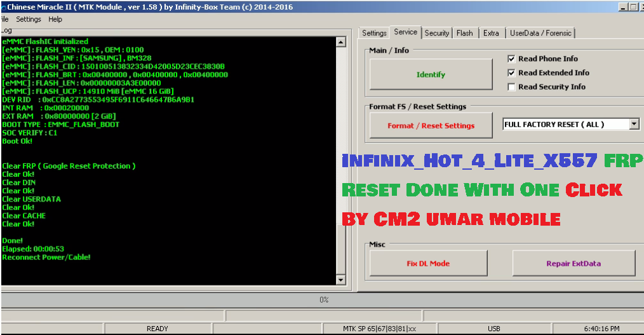Click log line containing 'FLASH_INF : [SAMSUNG]'
The image size is (644, 335).
tap(76, 58)
